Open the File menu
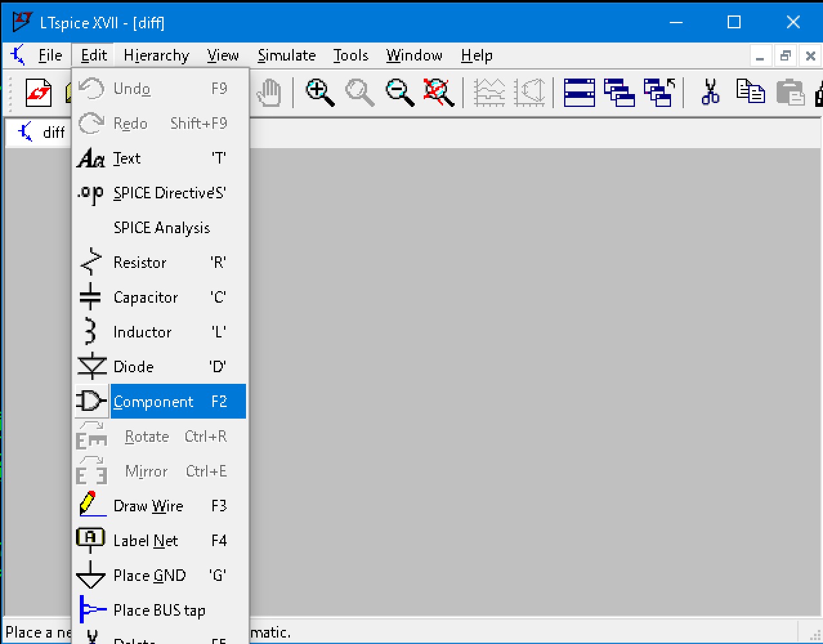 click(x=50, y=55)
